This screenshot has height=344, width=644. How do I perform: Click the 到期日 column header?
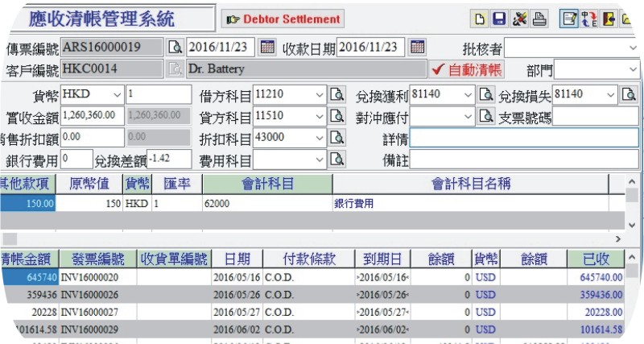click(382, 259)
